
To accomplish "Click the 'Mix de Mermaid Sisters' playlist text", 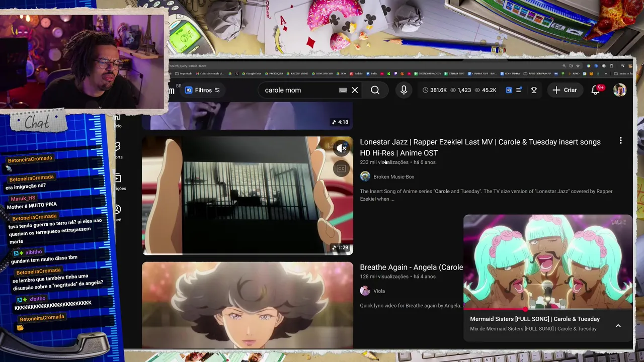I will tap(533, 329).
